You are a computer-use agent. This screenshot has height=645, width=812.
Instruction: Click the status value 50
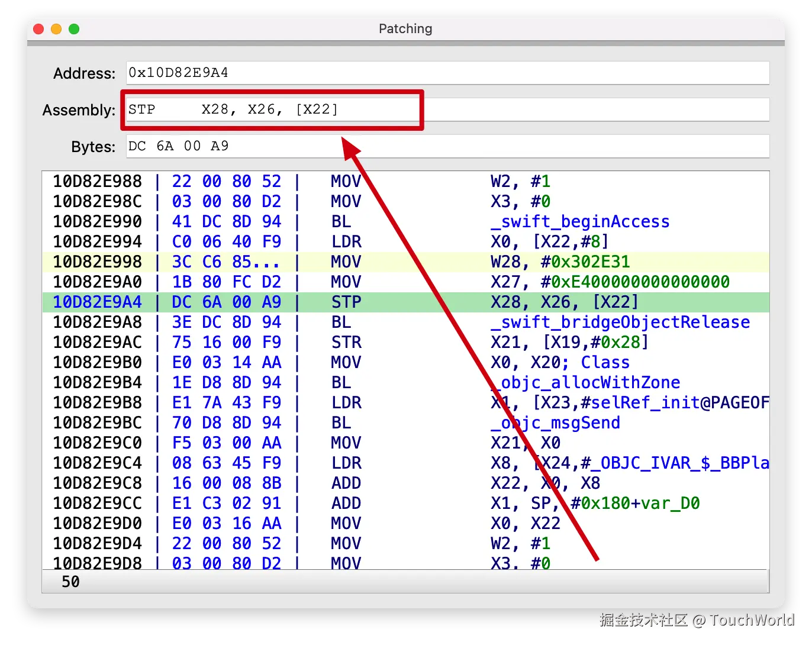click(70, 582)
